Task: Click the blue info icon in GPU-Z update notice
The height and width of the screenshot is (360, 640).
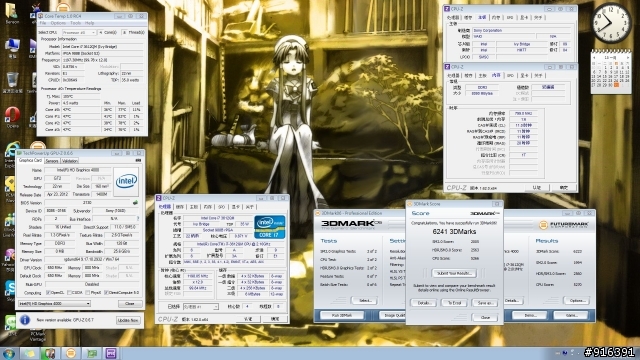Action: [25, 320]
